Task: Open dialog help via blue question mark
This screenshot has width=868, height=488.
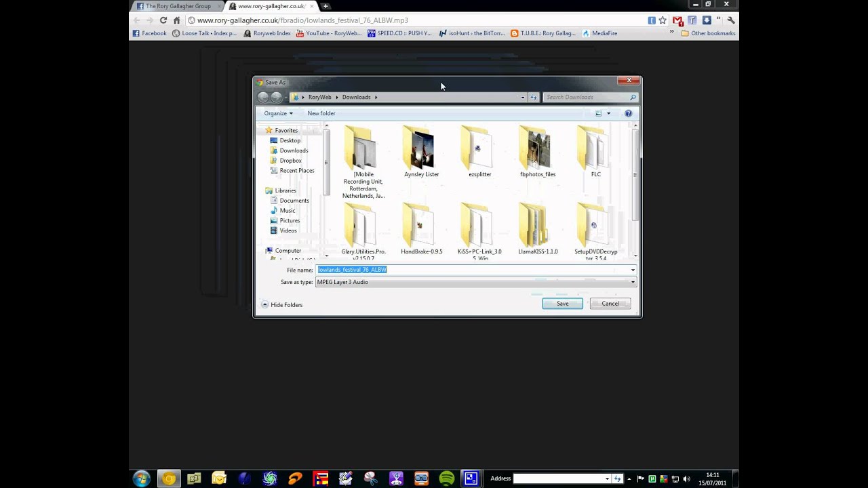Action: [628, 113]
